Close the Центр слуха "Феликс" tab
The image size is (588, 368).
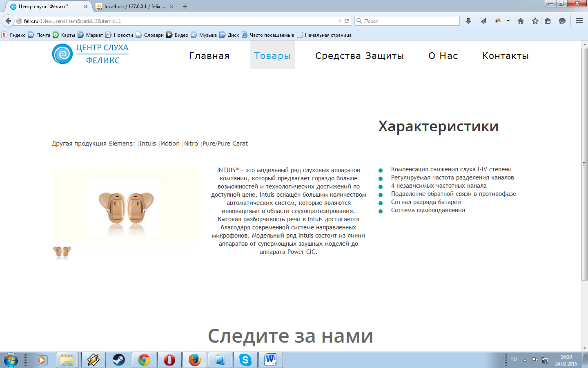tap(86, 7)
